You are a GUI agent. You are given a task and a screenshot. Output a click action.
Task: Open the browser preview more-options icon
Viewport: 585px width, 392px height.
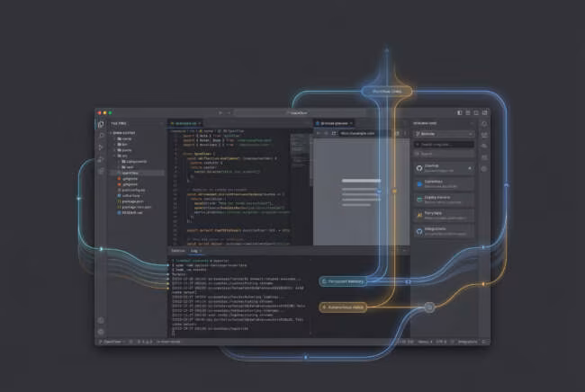[x=405, y=133]
